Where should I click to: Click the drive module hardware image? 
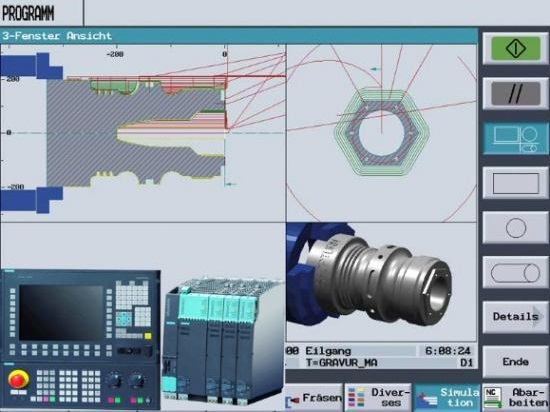pyautogui.click(x=223, y=339)
